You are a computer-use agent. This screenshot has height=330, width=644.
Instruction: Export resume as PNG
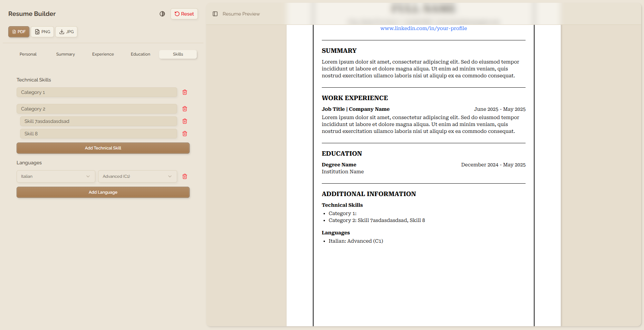pyautogui.click(x=42, y=32)
